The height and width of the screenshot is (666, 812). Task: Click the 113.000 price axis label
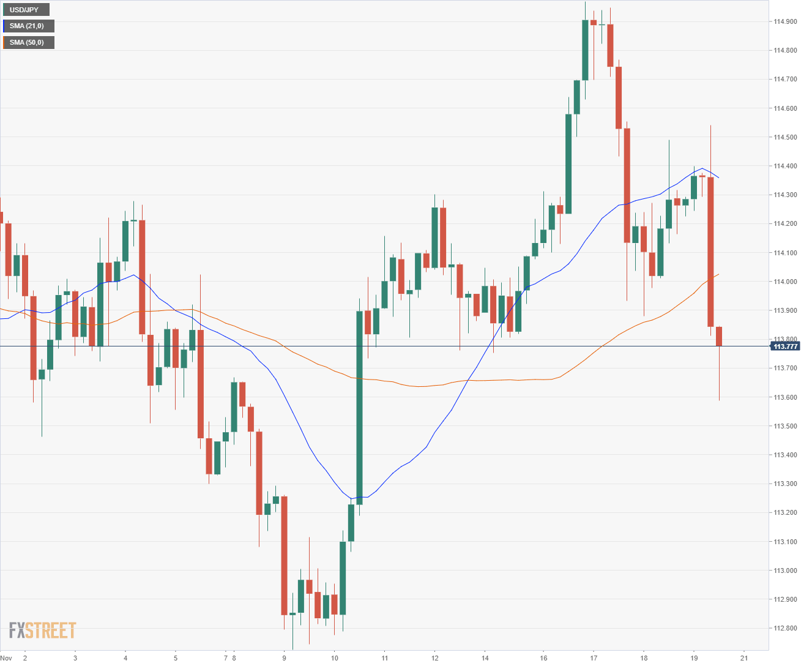tap(785, 571)
